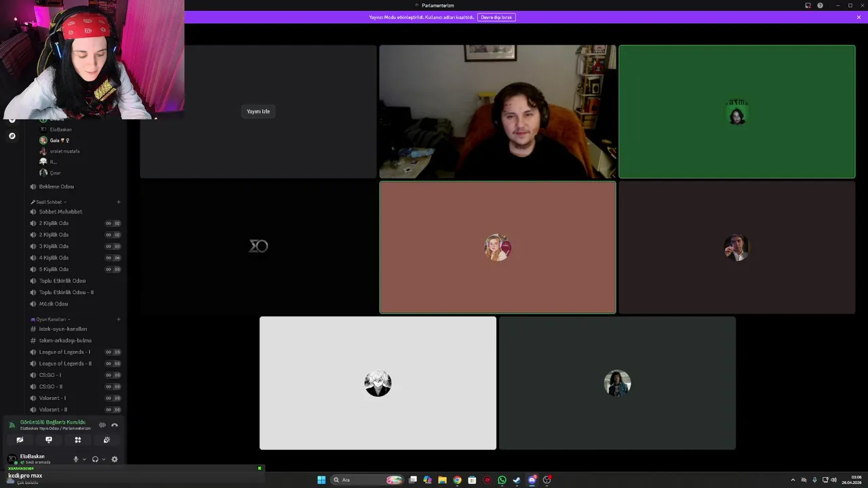868x488 pixels.
Task: Add channel to 'Sesli Sohbet' category
Action: point(119,202)
